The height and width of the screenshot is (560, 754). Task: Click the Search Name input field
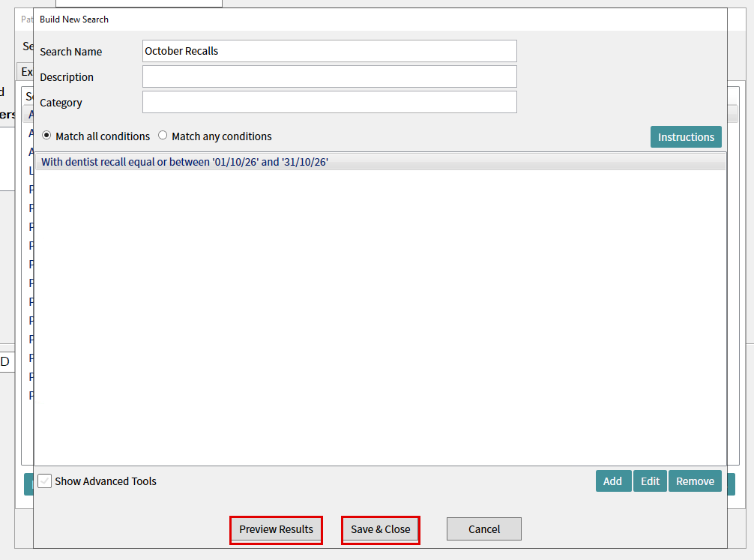point(329,51)
